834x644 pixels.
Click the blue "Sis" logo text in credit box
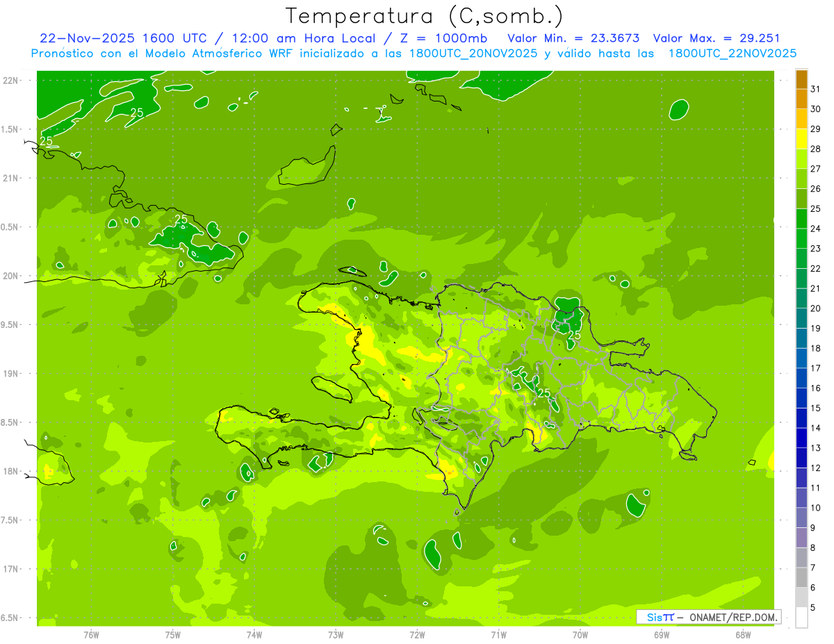point(655,617)
